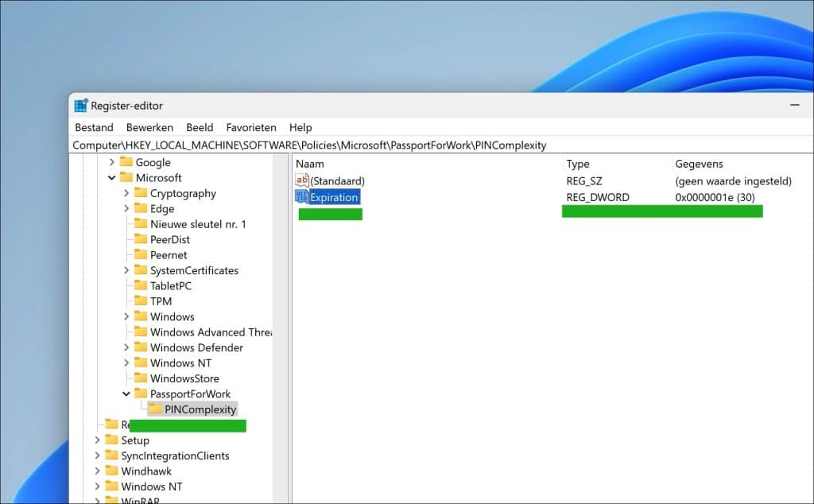The height and width of the screenshot is (504, 814).
Task: Click the TabletPC folder icon
Action: point(141,285)
